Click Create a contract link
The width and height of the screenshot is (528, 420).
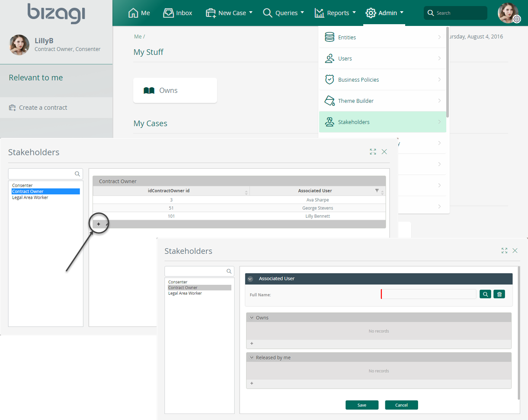tap(38, 108)
